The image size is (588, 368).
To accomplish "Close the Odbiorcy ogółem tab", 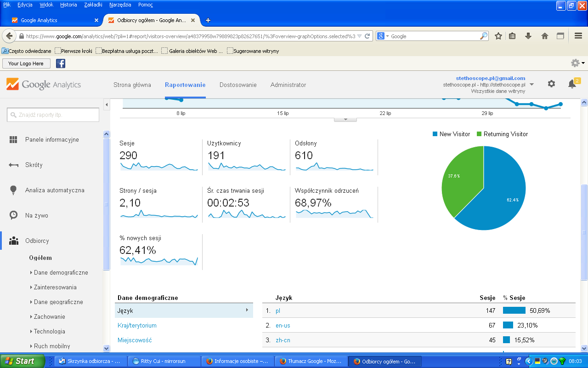I will point(193,20).
